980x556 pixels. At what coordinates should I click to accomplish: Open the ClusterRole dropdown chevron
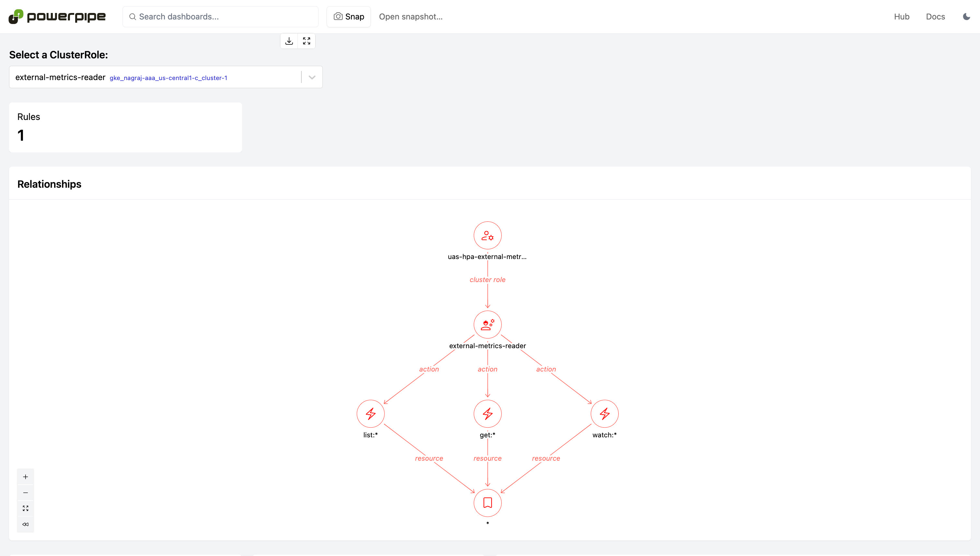tap(312, 77)
